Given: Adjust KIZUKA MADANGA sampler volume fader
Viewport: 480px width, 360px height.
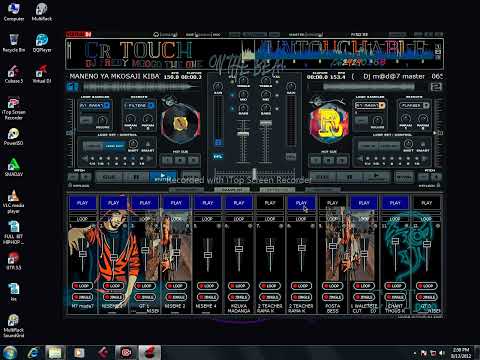Looking at the screenshot, I should (x=239, y=249).
